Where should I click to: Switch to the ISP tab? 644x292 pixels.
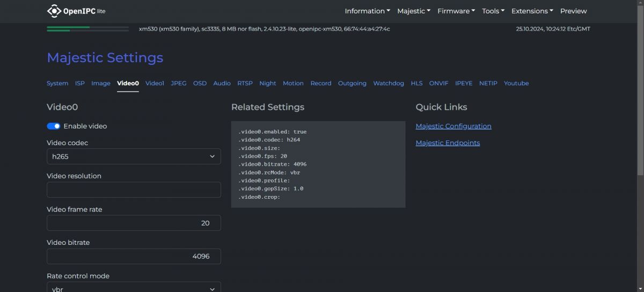click(x=79, y=83)
